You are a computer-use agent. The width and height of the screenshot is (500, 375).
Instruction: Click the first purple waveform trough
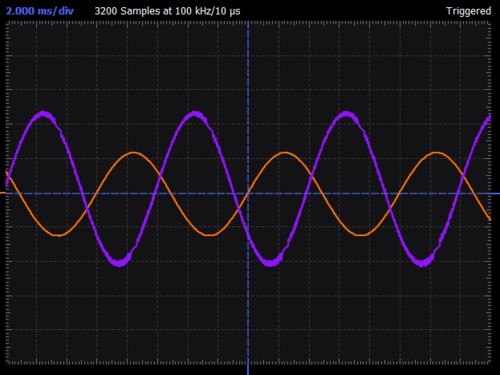point(120,262)
